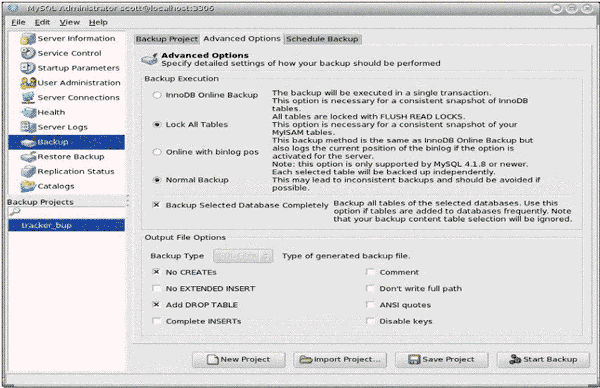600x388 pixels.
Task: Open the Catalogs folder icon
Action: [28, 186]
